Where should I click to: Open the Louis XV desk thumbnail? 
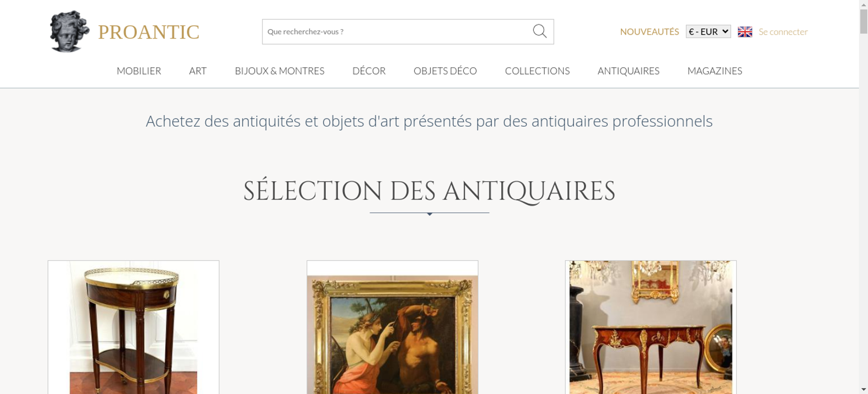click(x=651, y=327)
